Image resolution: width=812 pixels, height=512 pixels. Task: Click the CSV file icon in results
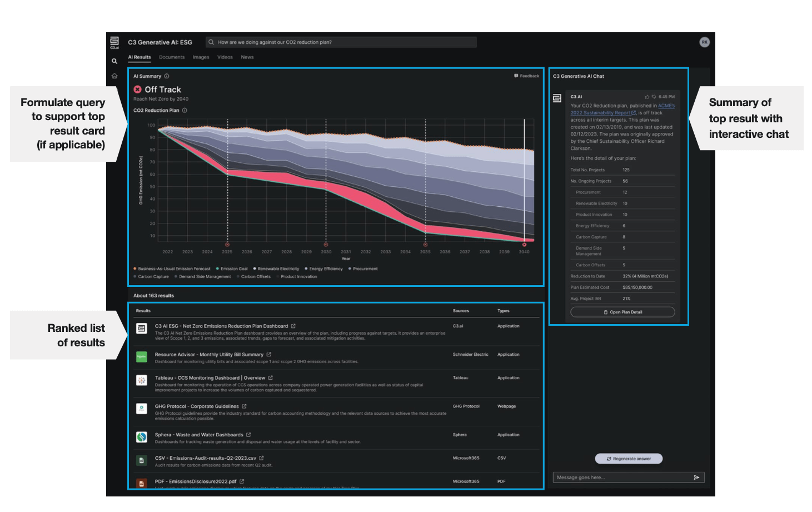pyautogui.click(x=142, y=460)
